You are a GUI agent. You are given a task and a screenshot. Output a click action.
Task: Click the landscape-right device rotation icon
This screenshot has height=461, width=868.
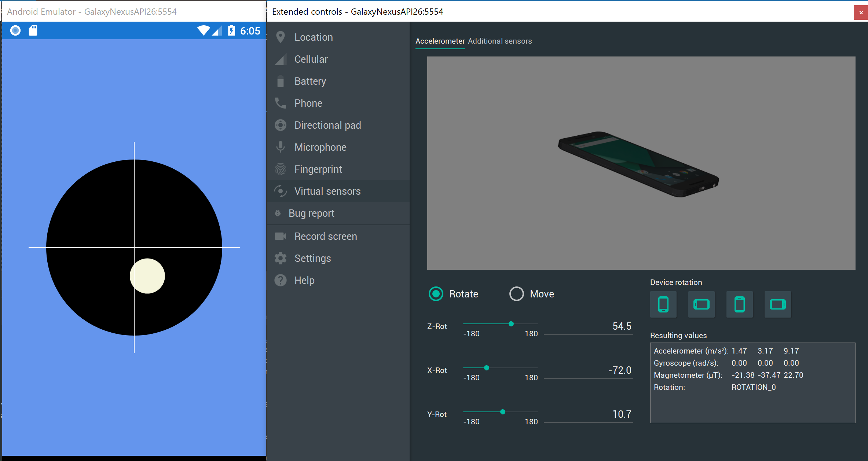(777, 304)
